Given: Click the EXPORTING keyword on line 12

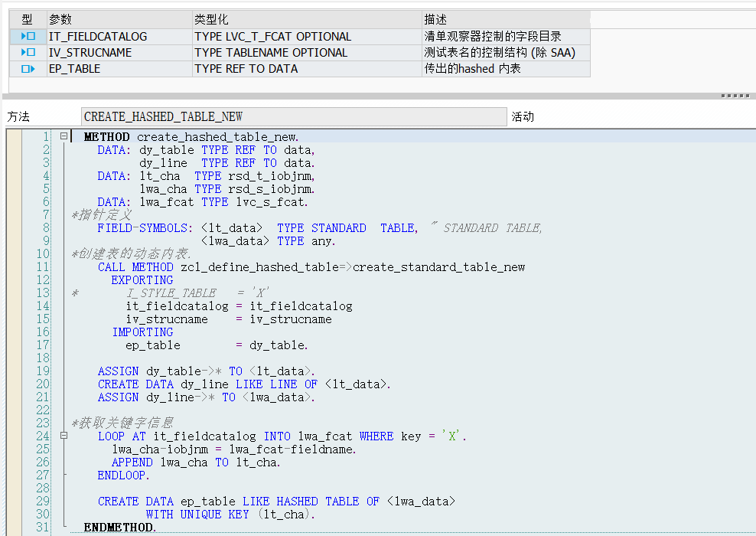Looking at the screenshot, I should coord(142,280).
